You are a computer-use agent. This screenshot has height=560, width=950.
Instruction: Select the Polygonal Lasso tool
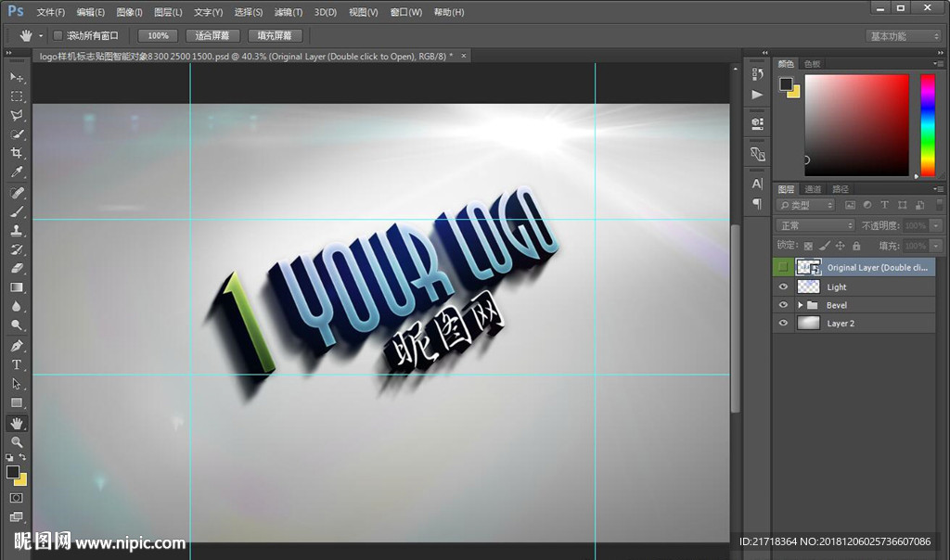[17, 115]
